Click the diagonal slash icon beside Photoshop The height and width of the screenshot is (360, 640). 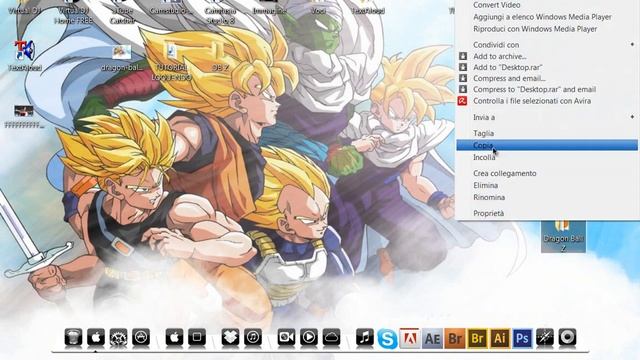coord(545,338)
